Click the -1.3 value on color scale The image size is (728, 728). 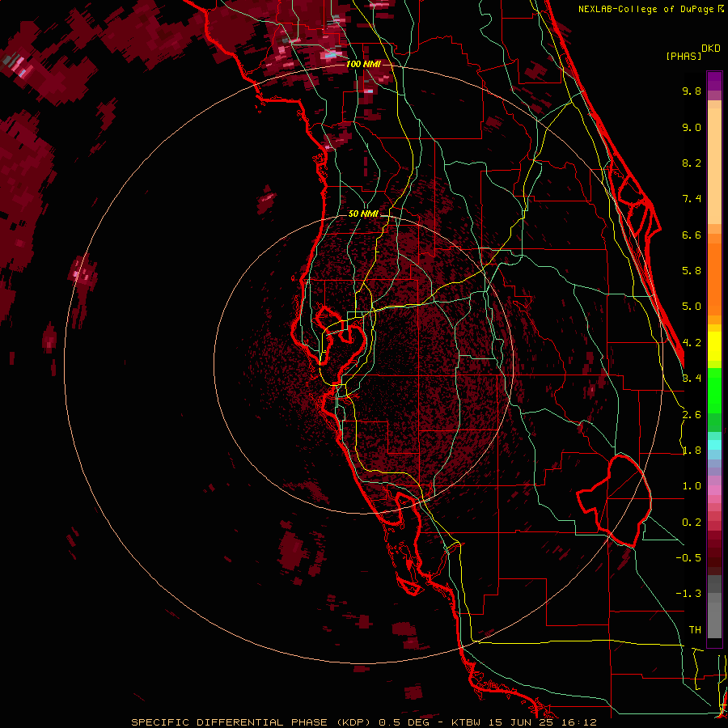pos(688,594)
